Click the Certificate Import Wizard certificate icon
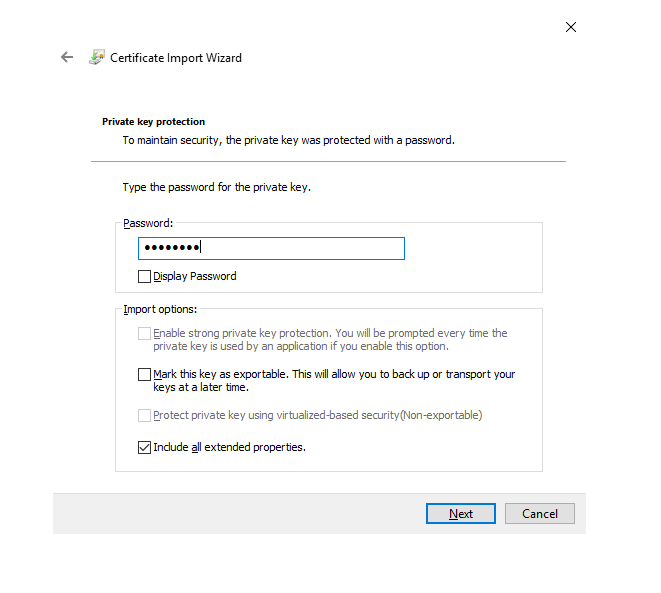 coord(97,58)
